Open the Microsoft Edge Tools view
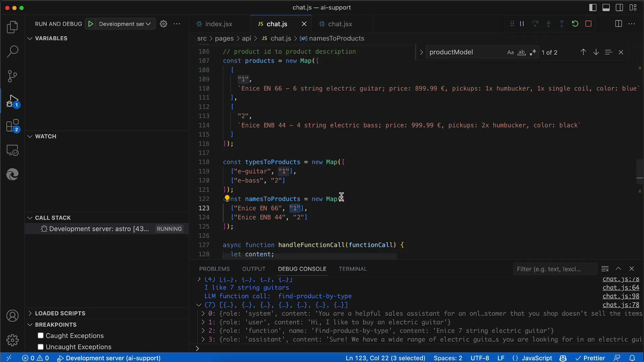This screenshot has width=644, height=362. [12, 175]
